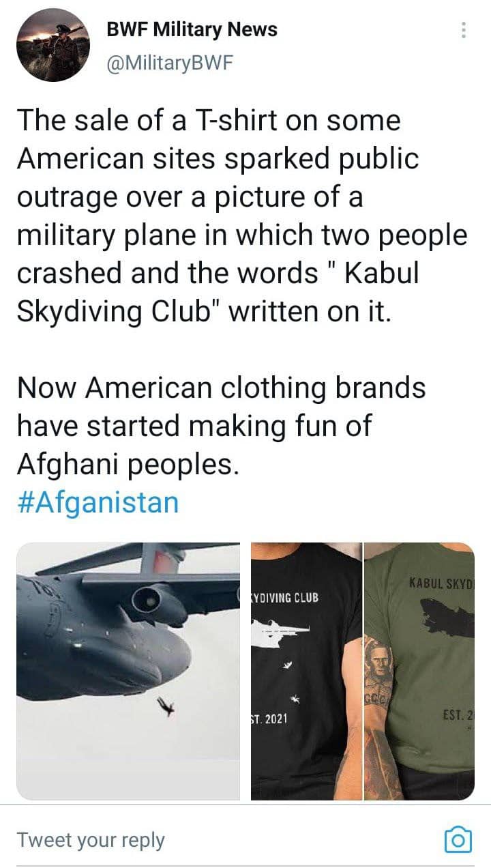Image resolution: width=491 pixels, height=868 pixels.
Task: Tap the falling person in plane photo
Action: point(164,708)
